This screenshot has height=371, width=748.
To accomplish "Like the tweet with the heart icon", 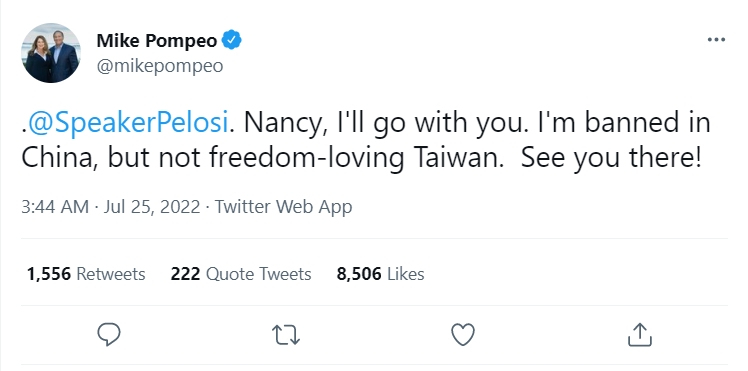I will coord(463,335).
